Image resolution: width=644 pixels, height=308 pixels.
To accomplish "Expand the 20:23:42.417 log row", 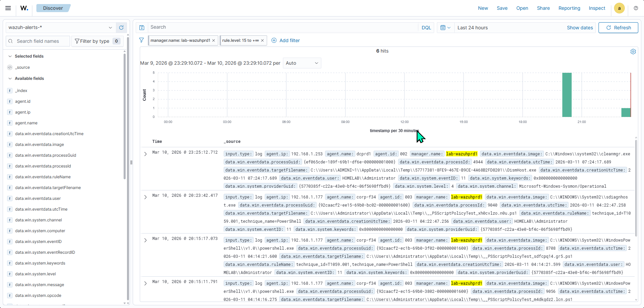I will pos(146,197).
